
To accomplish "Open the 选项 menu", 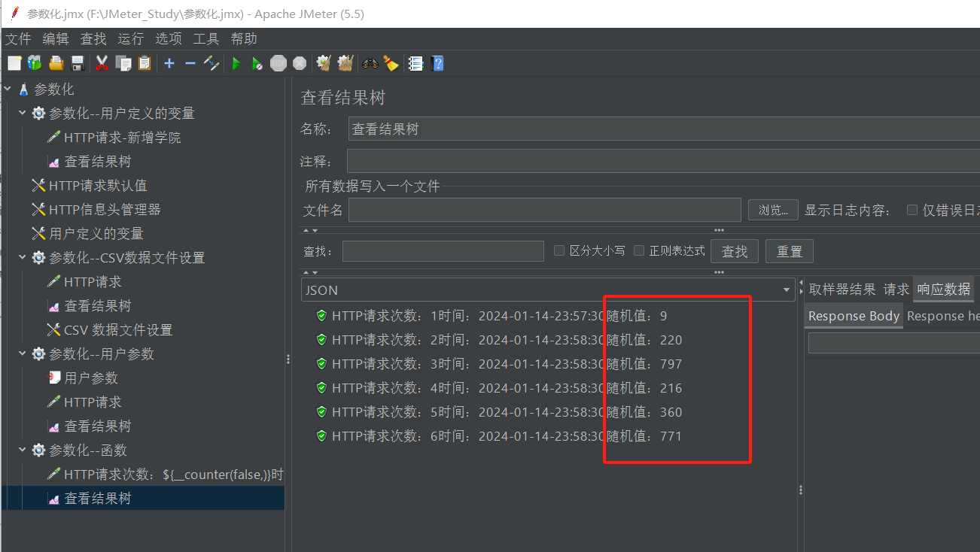I will coord(169,39).
